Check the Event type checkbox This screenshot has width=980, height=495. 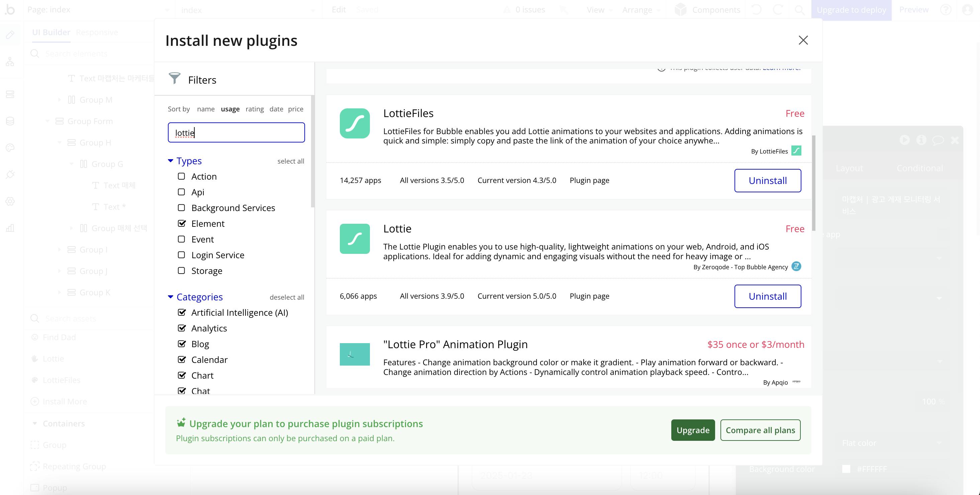click(182, 239)
